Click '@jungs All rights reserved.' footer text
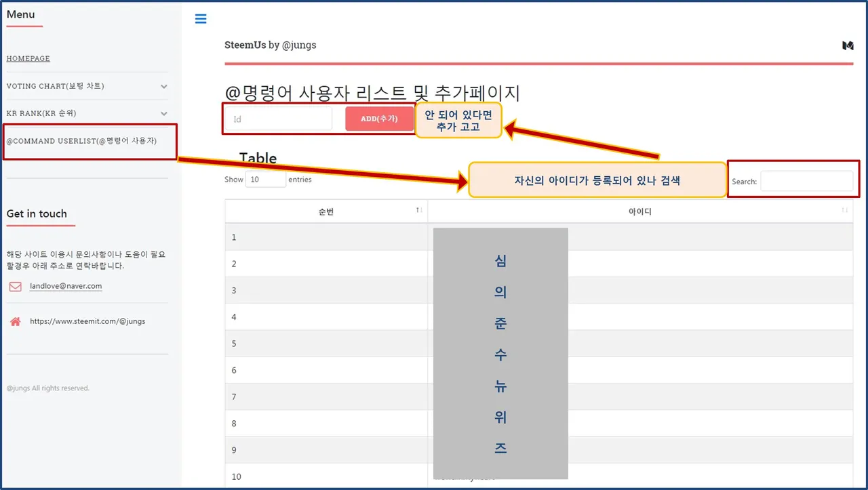868x490 pixels. pos(47,388)
